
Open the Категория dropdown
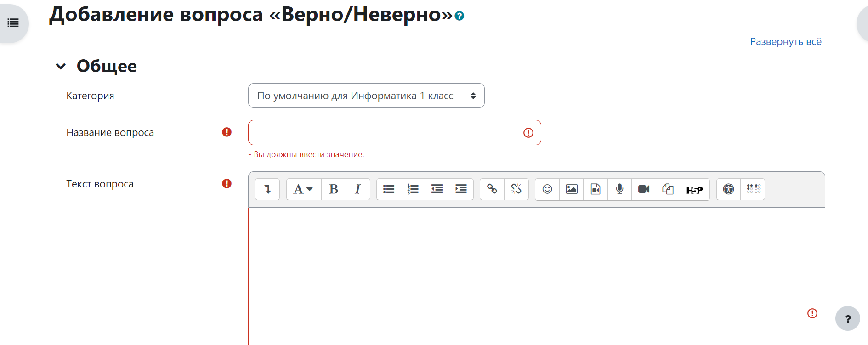pos(366,96)
